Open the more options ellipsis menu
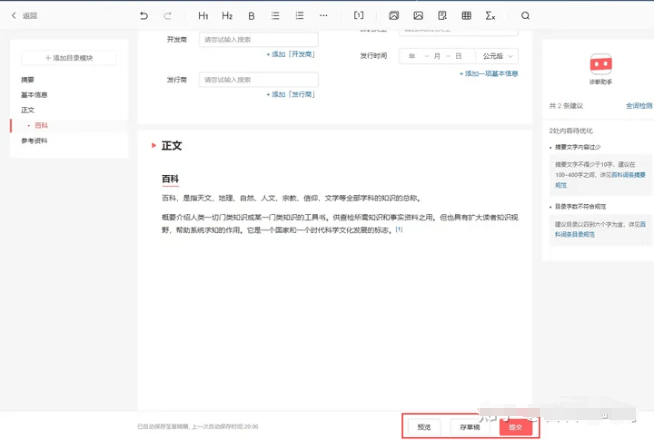662x444 pixels. coord(323,16)
